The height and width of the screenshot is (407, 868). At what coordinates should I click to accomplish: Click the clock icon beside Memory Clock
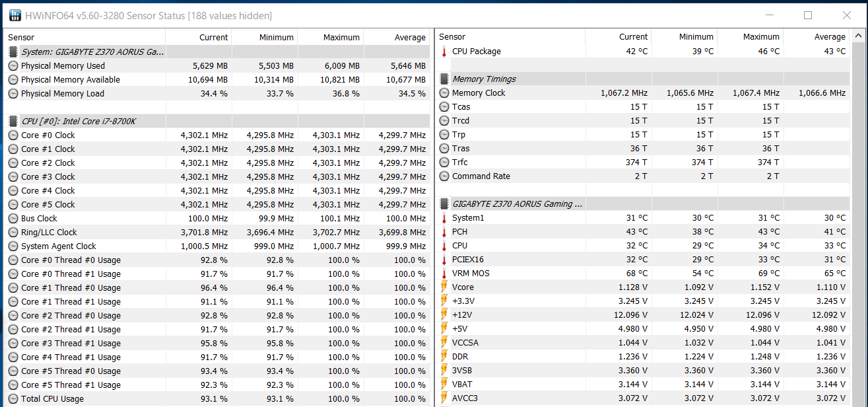(x=444, y=93)
